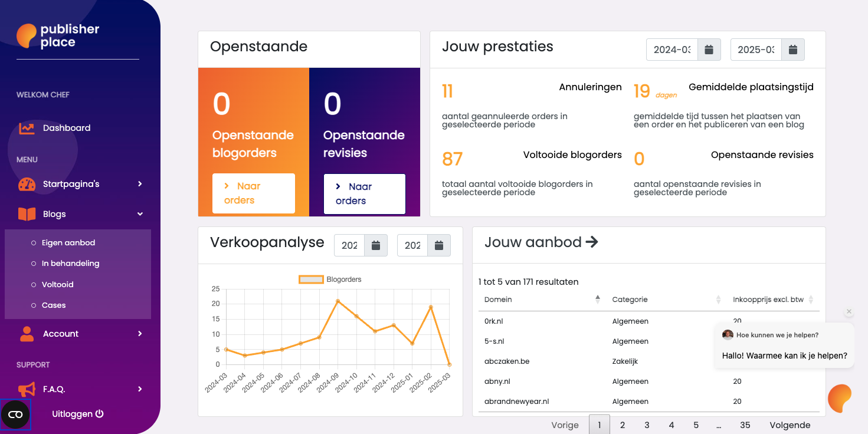Open the orange chat launcher bubble

coord(840,398)
